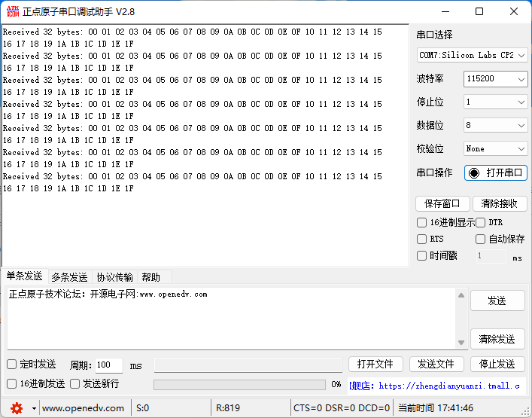Click the S:0 sent counter

point(142,408)
